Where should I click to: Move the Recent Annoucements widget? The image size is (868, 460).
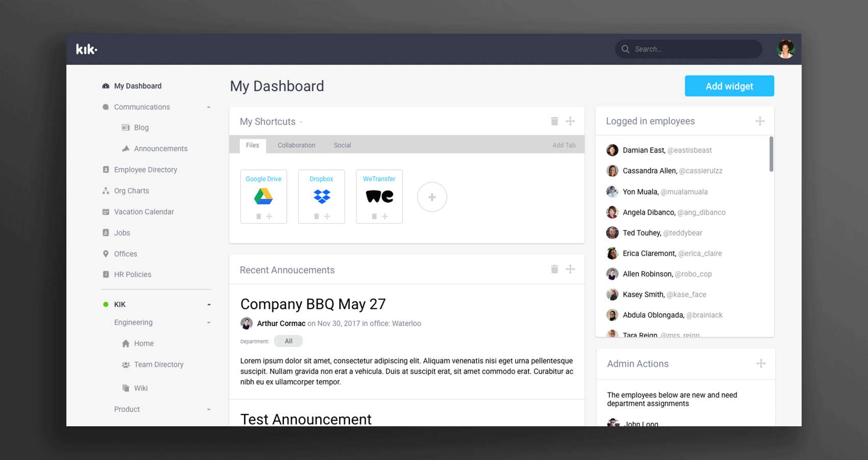point(570,269)
